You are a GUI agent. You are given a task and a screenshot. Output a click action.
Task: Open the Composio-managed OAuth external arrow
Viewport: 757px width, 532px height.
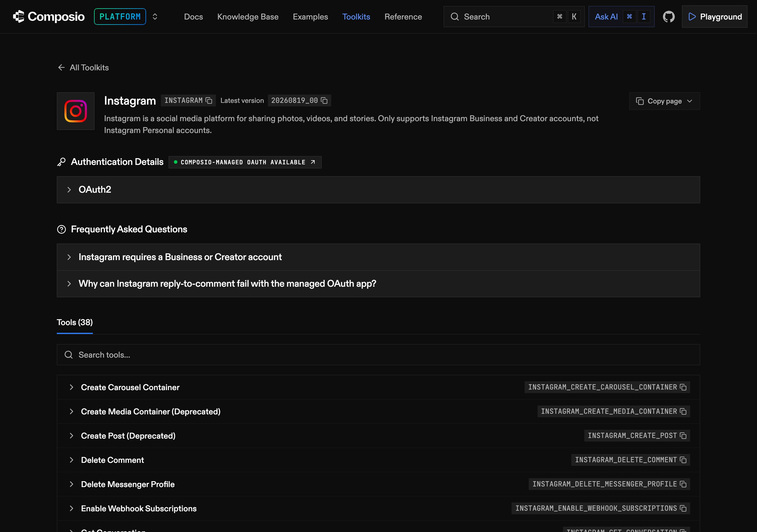pos(313,162)
